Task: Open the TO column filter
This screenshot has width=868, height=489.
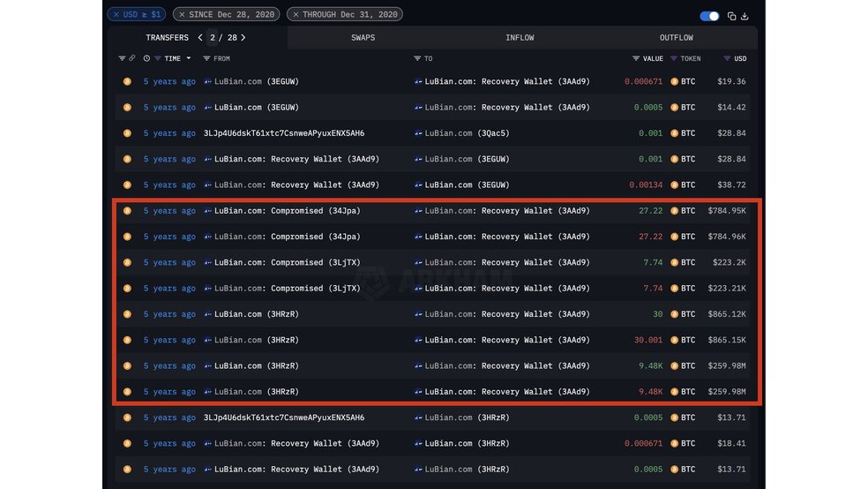Action: [x=417, y=58]
